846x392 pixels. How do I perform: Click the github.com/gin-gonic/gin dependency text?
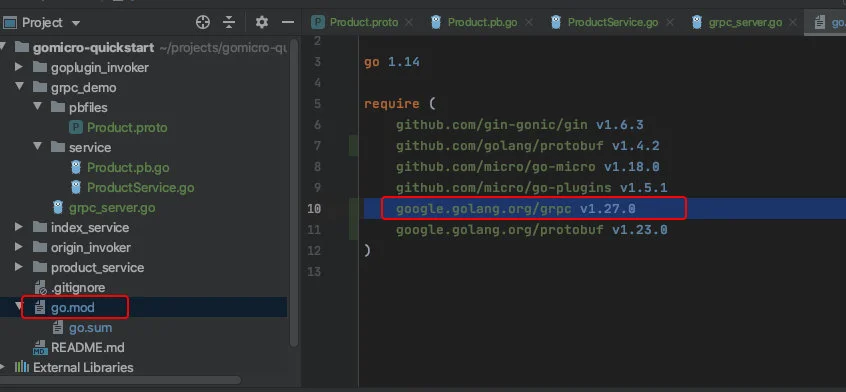click(x=492, y=125)
